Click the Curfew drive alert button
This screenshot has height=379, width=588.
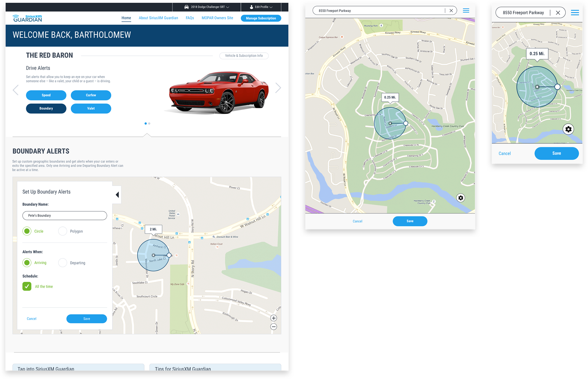tap(91, 95)
